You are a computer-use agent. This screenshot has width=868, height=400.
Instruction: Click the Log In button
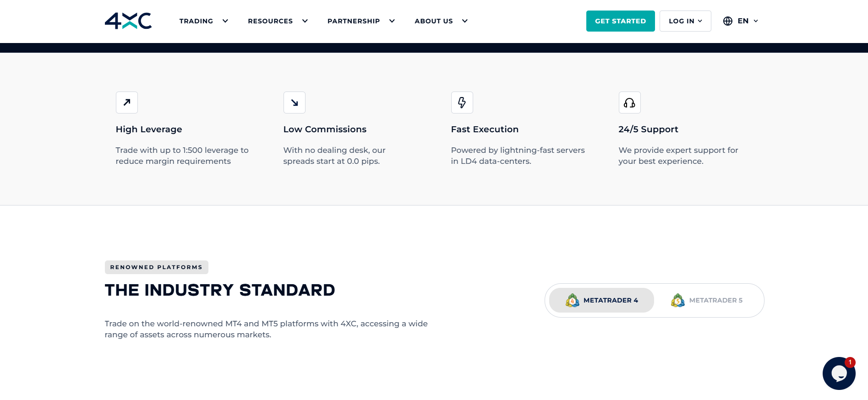[x=685, y=21]
